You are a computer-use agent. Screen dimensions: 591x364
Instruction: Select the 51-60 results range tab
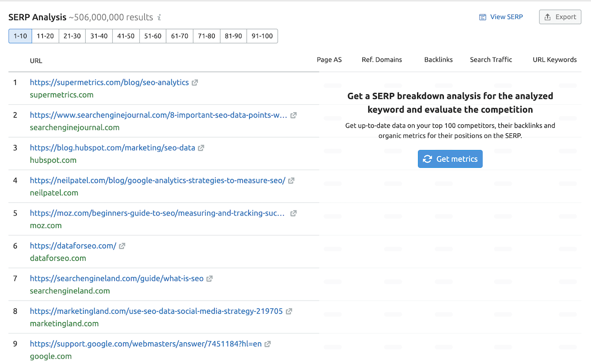pos(153,36)
